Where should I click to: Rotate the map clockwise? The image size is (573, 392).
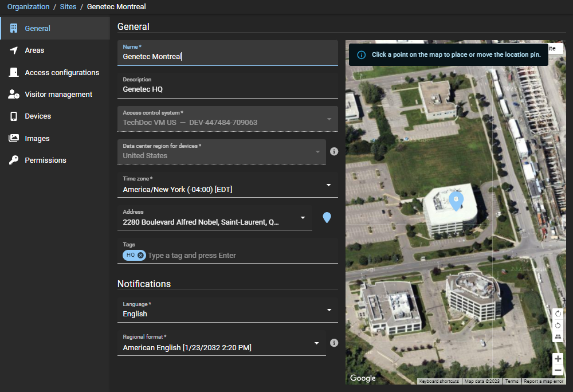558,313
